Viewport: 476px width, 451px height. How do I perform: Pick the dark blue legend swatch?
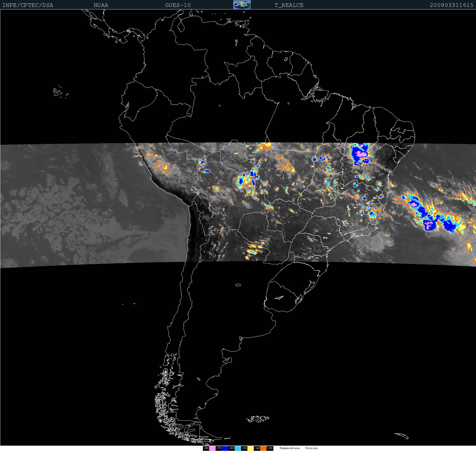(225, 448)
